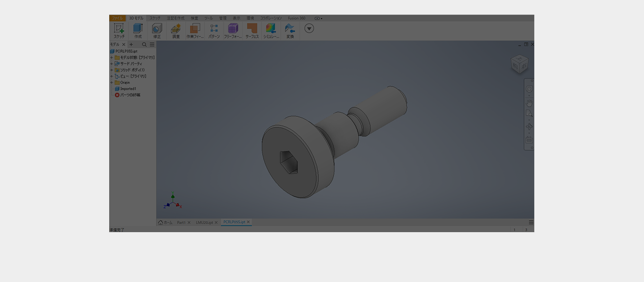Close the PCRLP05S.ipt document tab
The height and width of the screenshot is (282, 644).
249,222
